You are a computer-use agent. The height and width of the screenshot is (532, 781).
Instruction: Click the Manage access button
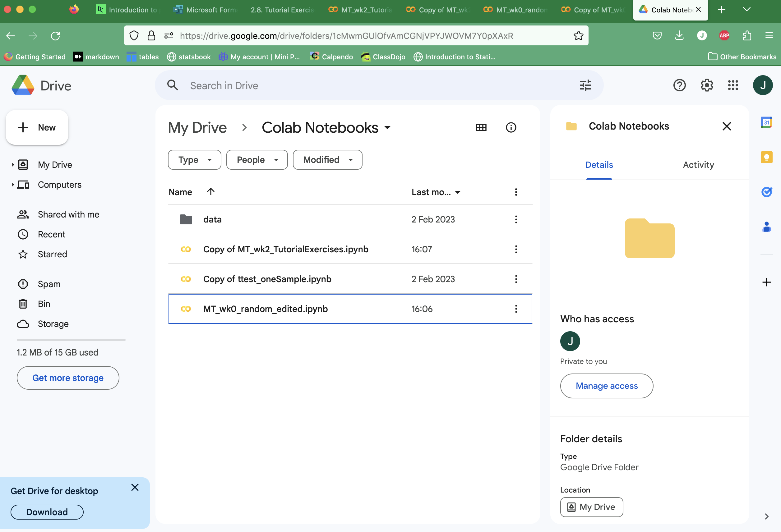pyautogui.click(x=606, y=386)
